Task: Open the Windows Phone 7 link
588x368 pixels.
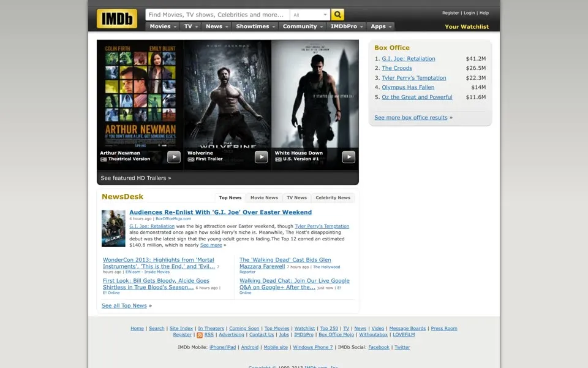Action: point(313,347)
